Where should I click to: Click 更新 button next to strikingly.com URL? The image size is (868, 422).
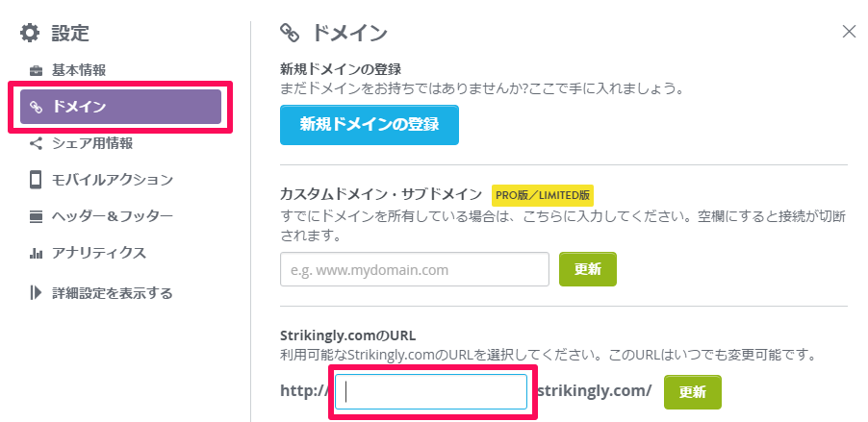[x=693, y=392]
